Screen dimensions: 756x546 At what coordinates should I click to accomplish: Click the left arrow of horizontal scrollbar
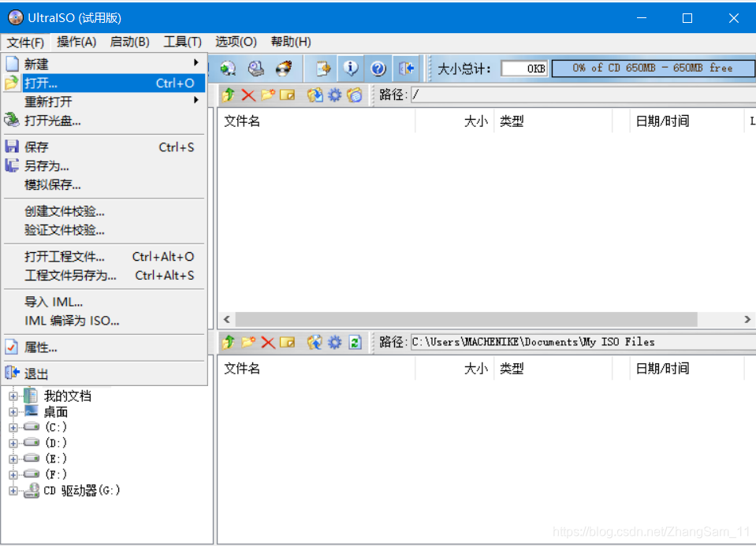226,319
